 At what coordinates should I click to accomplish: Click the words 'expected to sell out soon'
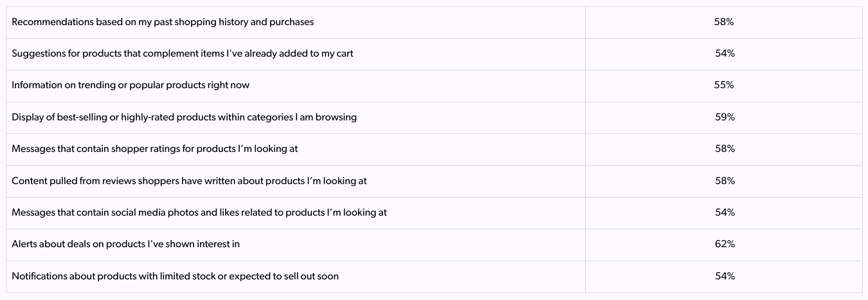(284, 276)
